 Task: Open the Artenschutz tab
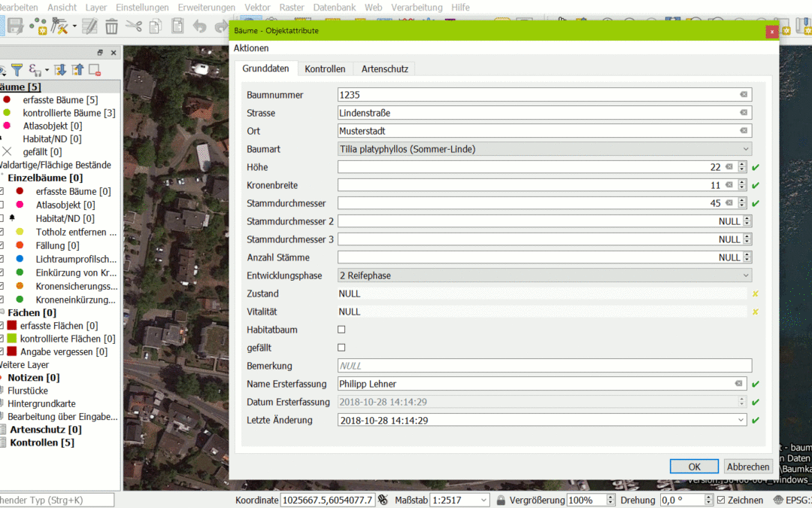point(384,68)
